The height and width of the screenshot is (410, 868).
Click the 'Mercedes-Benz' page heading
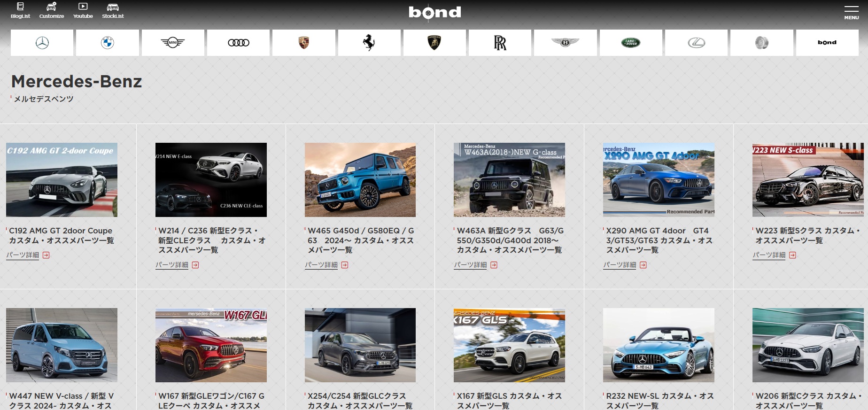[77, 81]
